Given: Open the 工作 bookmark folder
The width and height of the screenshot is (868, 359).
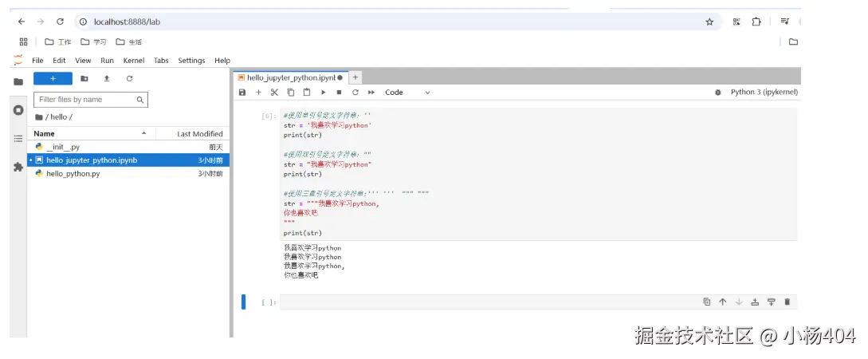Looking at the screenshot, I should [57, 41].
